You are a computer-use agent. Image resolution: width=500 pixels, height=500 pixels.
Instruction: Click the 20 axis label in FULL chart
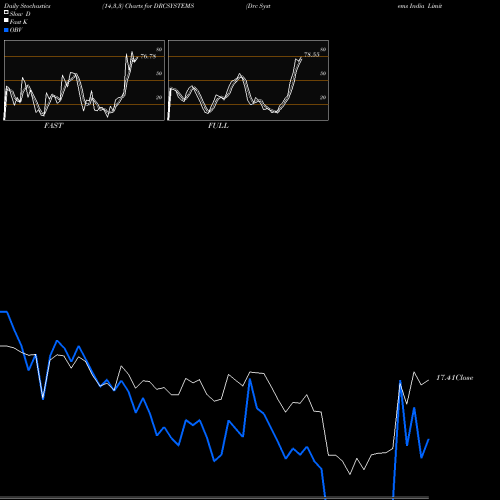[x=323, y=97]
